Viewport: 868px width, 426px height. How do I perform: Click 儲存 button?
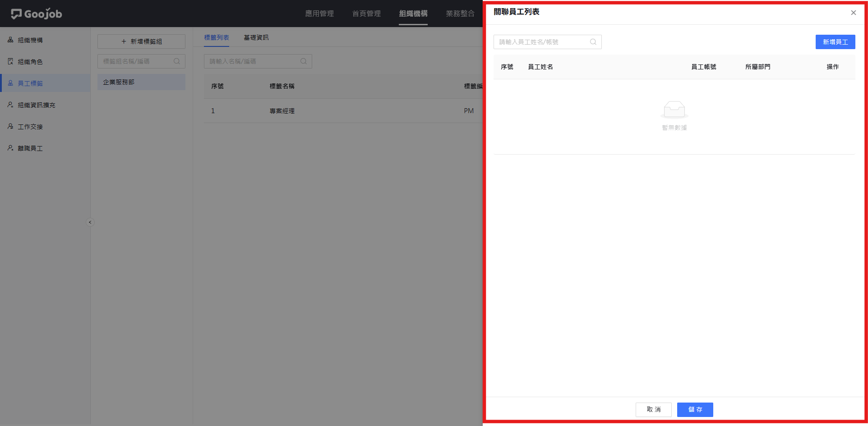tap(695, 410)
